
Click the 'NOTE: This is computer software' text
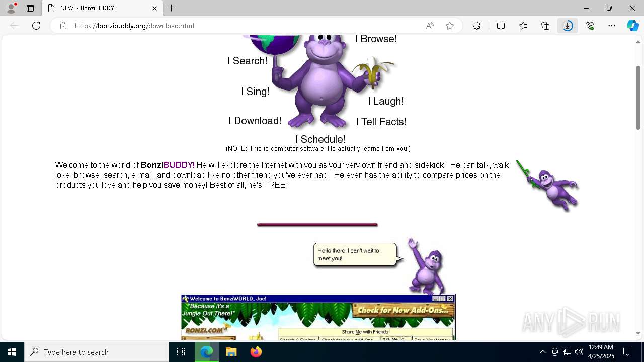click(318, 149)
